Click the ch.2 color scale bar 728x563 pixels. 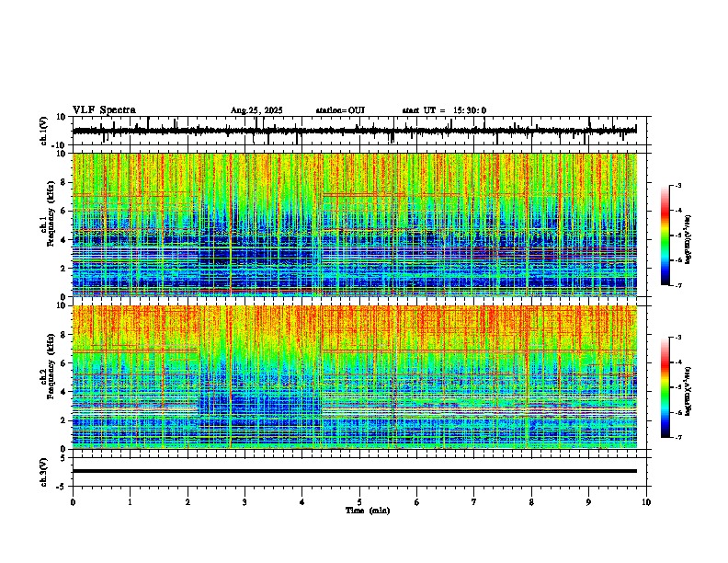pos(665,387)
